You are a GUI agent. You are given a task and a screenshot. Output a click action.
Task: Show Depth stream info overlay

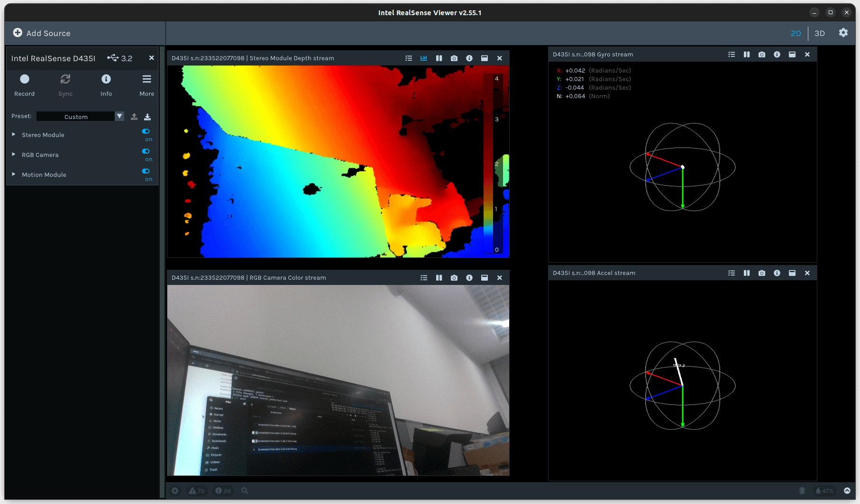point(469,58)
